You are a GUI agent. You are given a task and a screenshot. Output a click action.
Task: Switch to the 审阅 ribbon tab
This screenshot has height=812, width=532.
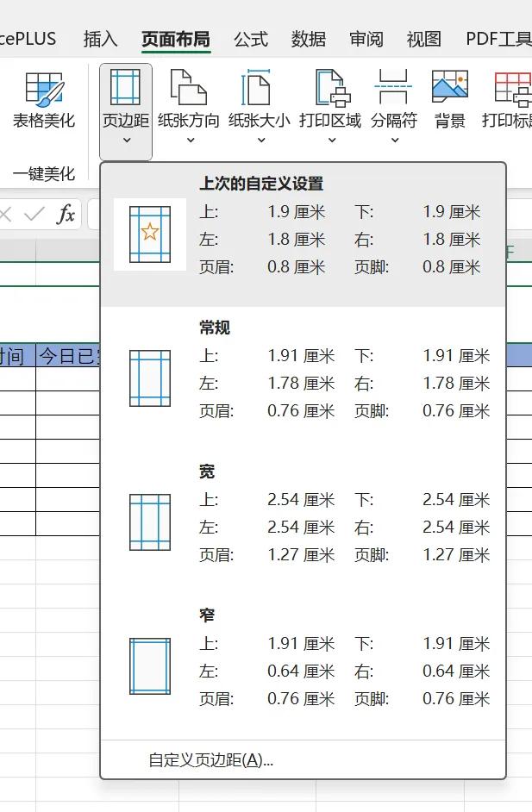(366, 39)
